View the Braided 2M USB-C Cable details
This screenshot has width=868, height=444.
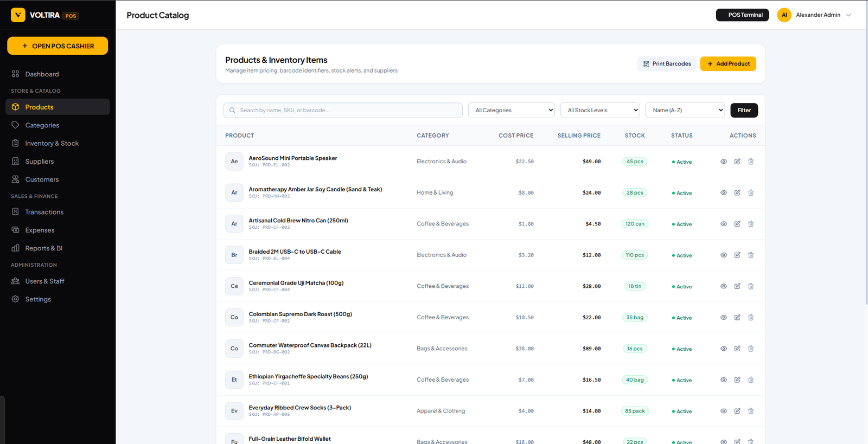click(x=724, y=255)
